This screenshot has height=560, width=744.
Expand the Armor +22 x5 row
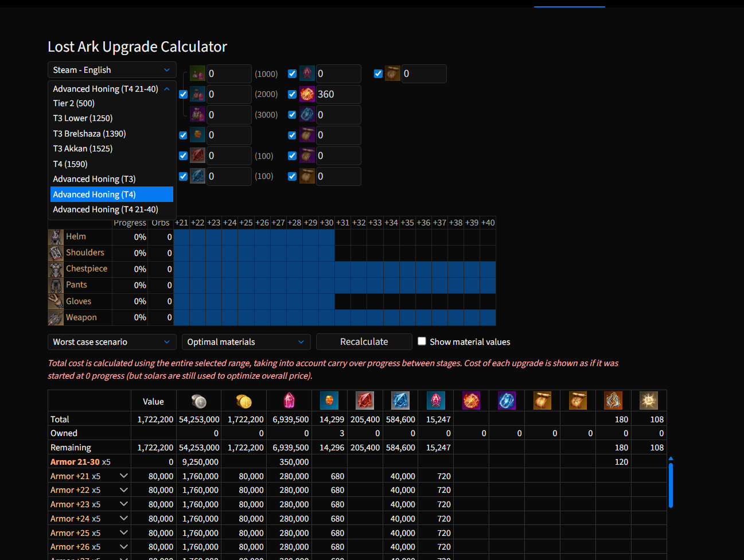point(123,490)
